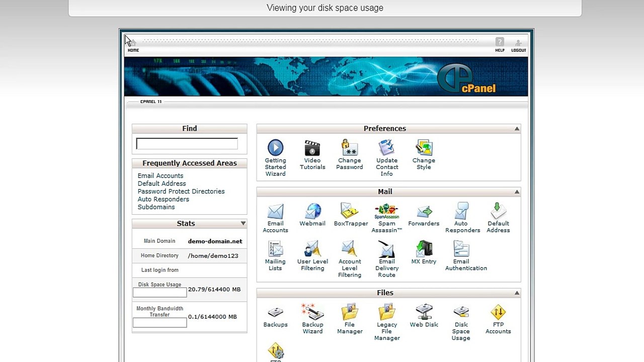Click the Password Protect Directories link
Screen dimensions: 644x362
[x=181, y=192]
